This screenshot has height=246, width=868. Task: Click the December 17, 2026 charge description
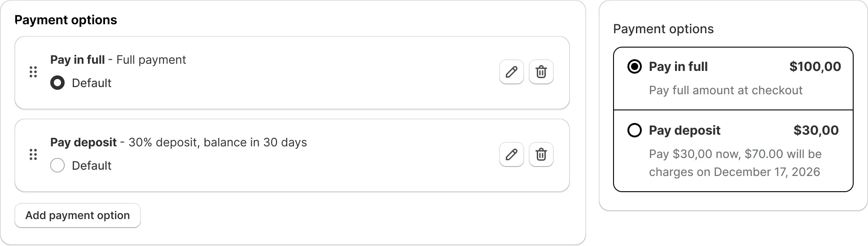(735, 172)
